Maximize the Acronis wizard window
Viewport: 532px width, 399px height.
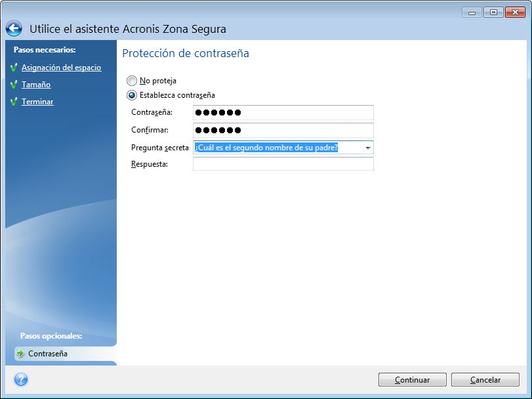pyautogui.click(x=493, y=12)
